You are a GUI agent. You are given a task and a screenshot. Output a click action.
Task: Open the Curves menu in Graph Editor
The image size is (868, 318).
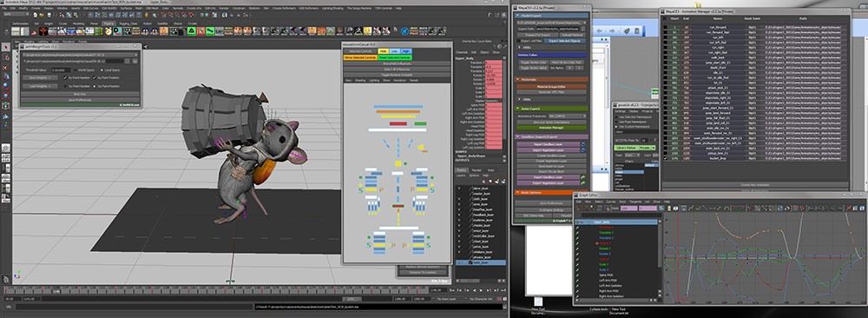pos(611,202)
